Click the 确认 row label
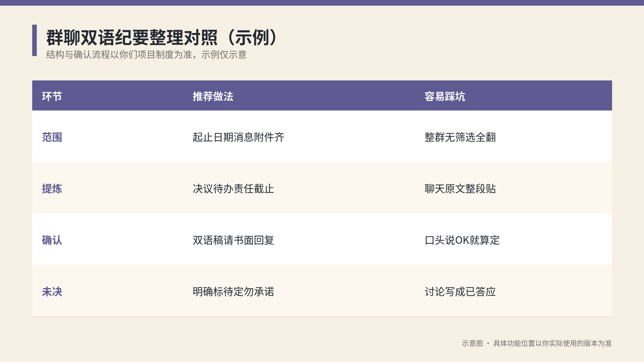The height and width of the screenshot is (362, 644). click(52, 240)
